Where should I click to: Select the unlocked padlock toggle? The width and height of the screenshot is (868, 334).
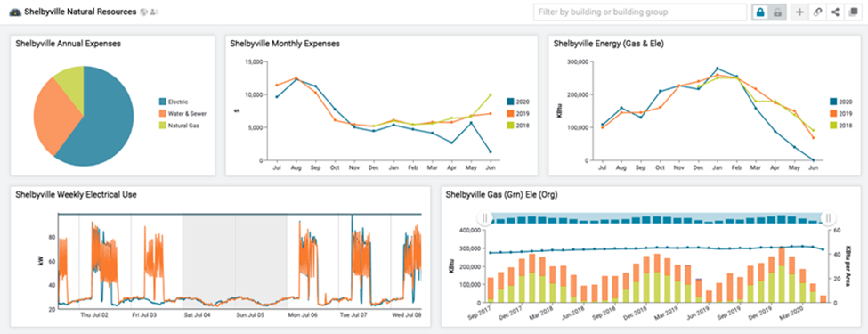[x=778, y=12]
